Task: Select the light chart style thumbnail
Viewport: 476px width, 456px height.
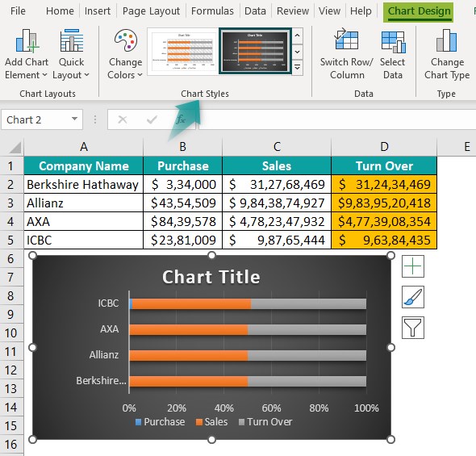Action: pyautogui.click(x=183, y=51)
